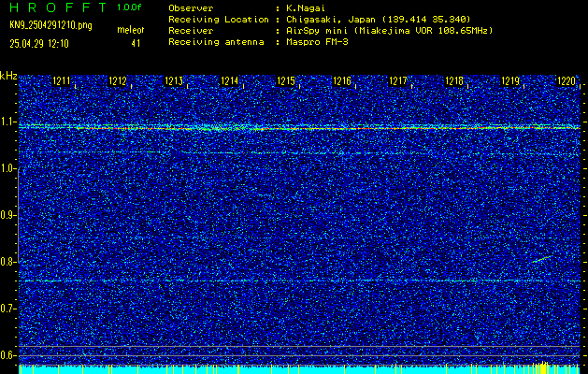Click the 0.8 kHz axis label
This screenshot has height=374, width=588.
(7, 262)
